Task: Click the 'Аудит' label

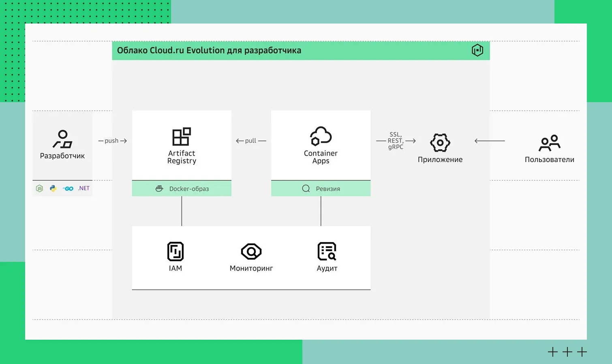Action: pyautogui.click(x=327, y=268)
